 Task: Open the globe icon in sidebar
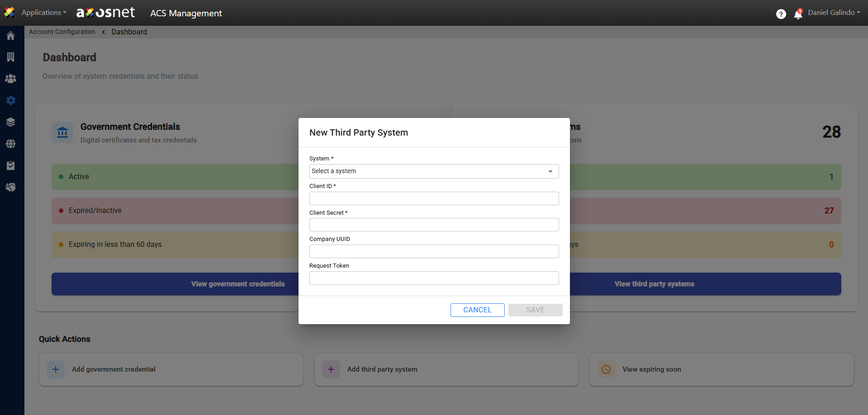(x=11, y=144)
